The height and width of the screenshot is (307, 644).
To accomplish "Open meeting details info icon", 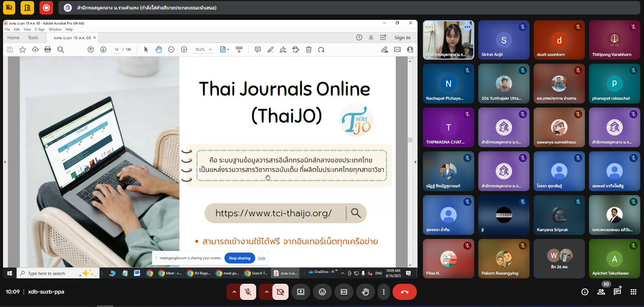I will [x=585, y=292].
